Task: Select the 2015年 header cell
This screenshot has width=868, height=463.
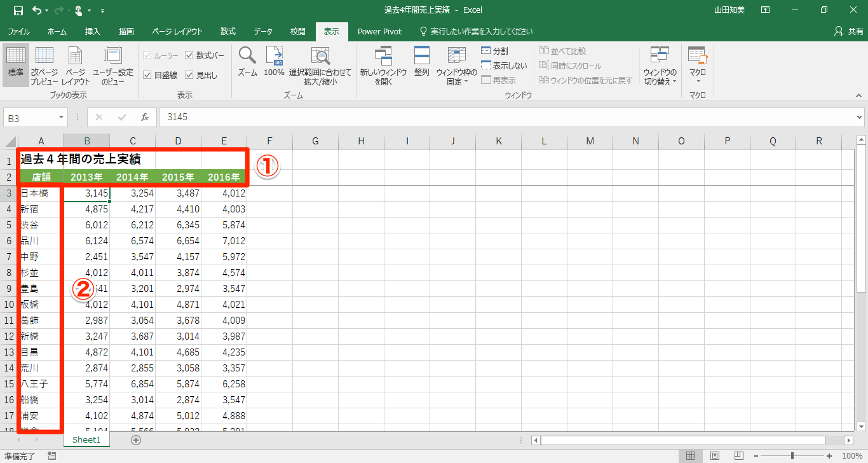Action: point(178,177)
